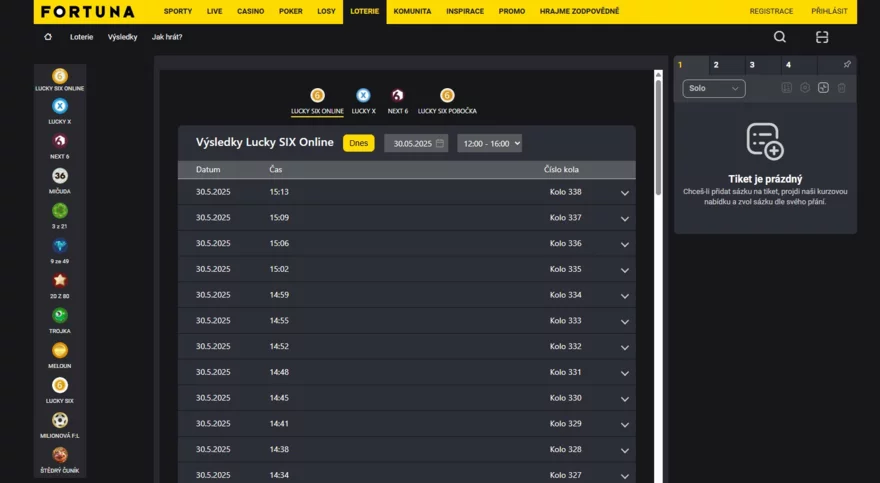
Task: Click the PŘIHLÁSIT login link
Action: point(829,11)
